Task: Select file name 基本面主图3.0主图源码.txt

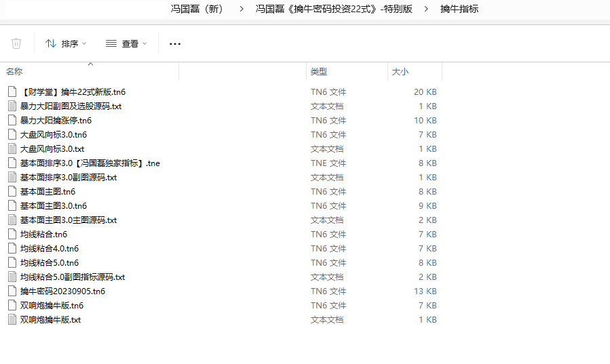Action: (69, 220)
